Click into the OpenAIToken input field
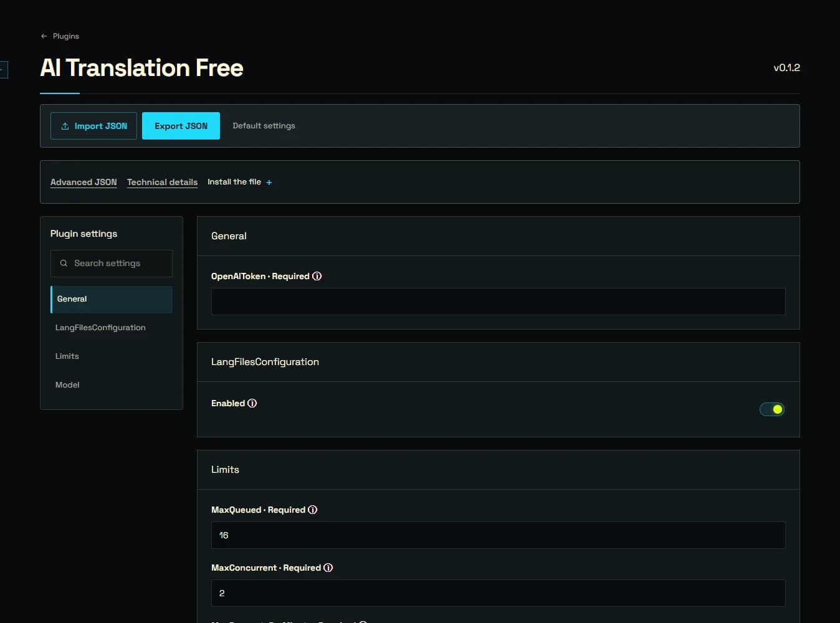Viewport: 840px width, 623px height. pyautogui.click(x=498, y=302)
